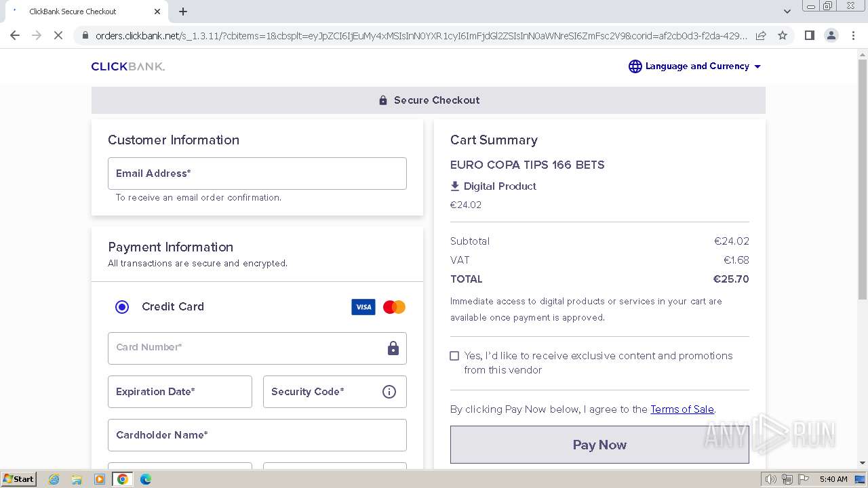
Task: Check the exclusive content and promotions box
Action: (454, 356)
